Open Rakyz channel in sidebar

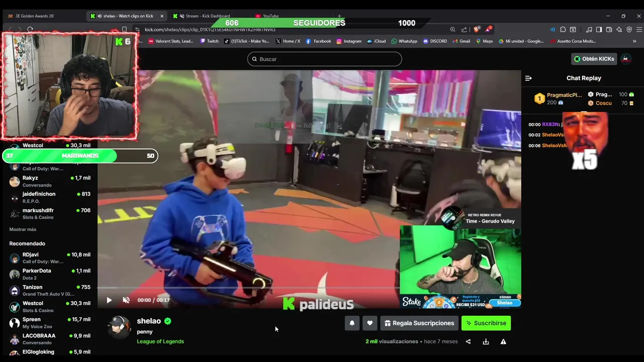tap(50, 181)
